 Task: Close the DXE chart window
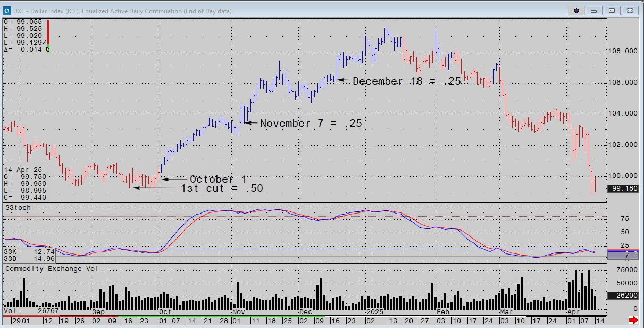pos(630,10)
